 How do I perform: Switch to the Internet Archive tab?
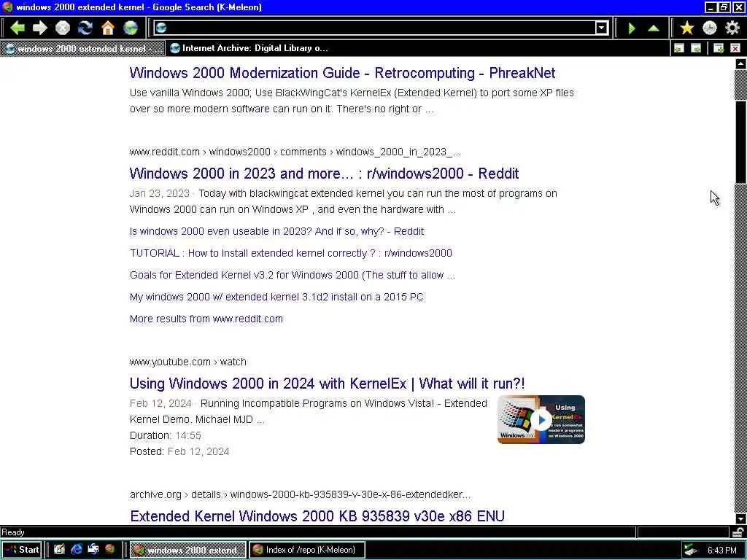click(249, 48)
